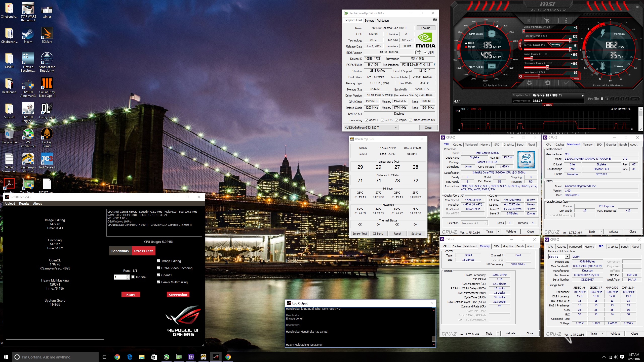This screenshot has height=362, width=644.
Task: Switch to the Validation tab in GPU-Z
Action: point(383,21)
